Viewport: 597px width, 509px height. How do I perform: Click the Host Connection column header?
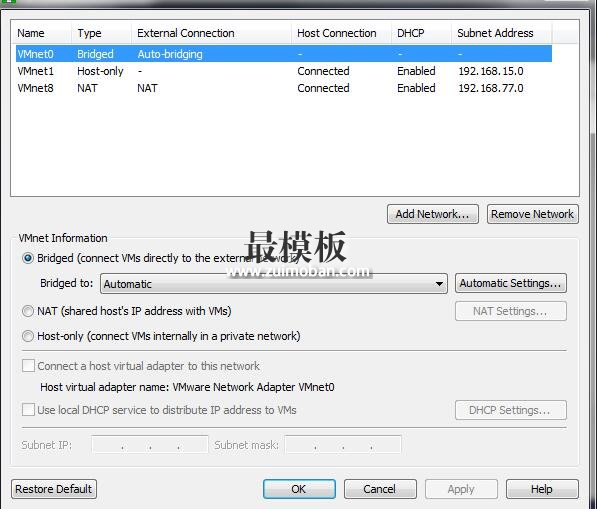click(x=341, y=33)
